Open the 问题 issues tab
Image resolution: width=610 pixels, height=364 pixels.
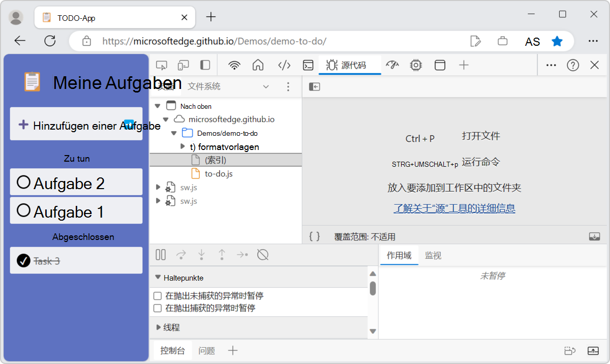pyautogui.click(x=206, y=350)
